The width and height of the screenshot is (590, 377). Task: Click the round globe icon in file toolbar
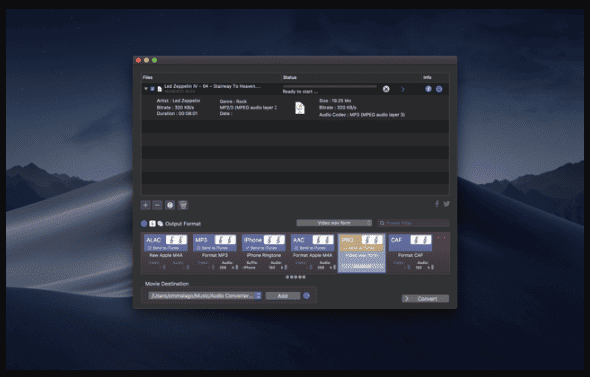(170, 205)
